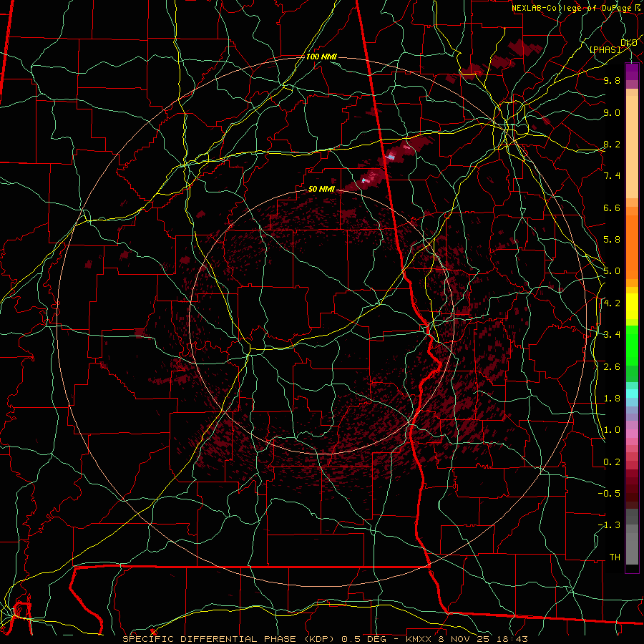
Task: Click the 9.8 value on the color scale
Action: pos(612,80)
